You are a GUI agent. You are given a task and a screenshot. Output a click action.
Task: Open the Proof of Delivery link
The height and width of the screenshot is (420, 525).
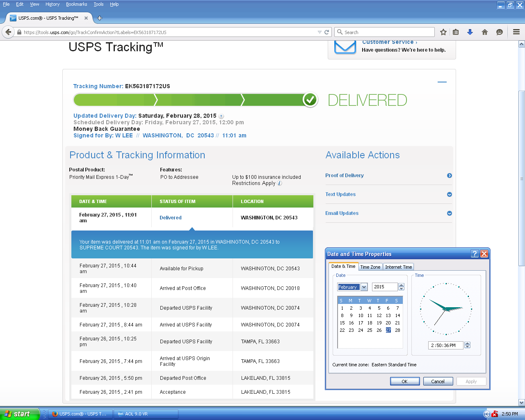coord(345,176)
